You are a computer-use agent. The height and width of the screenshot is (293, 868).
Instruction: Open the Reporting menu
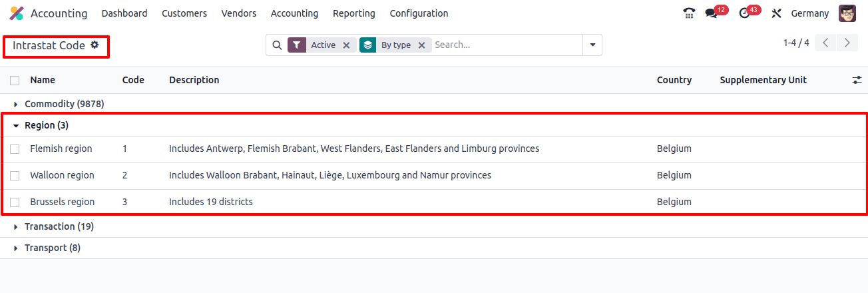(x=354, y=13)
